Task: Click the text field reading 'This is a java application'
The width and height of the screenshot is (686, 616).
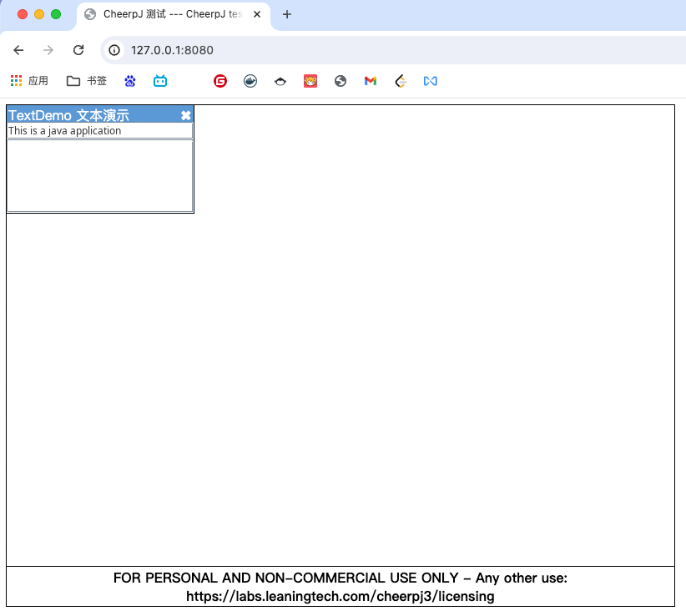Action: pyautogui.click(x=99, y=131)
